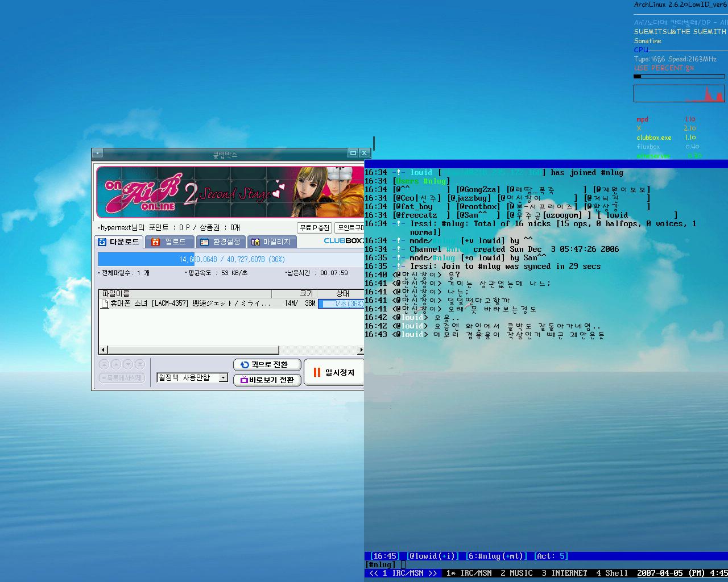Click the move-to-top round arrow button
This screenshot has height=582, width=728.
click(x=104, y=364)
